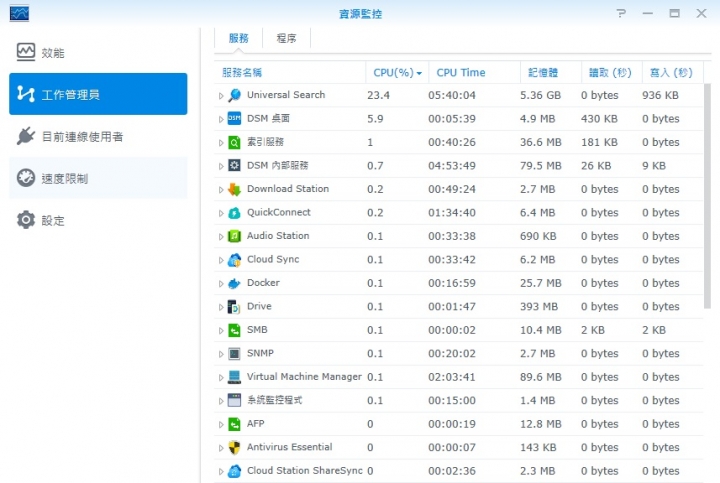Click the Virtual Machine Manager icon
The width and height of the screenshot is (720, 483).
tap(234, 377)
